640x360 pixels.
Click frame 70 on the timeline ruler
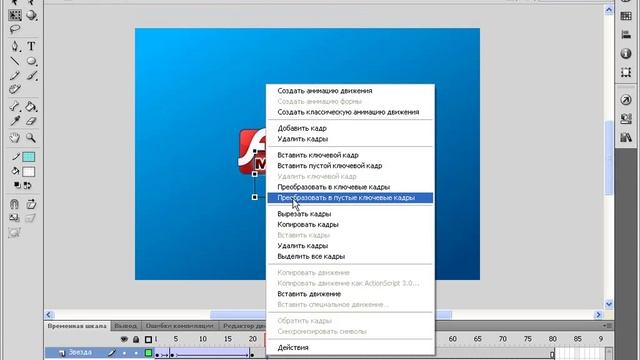click(x=502, y=339)
